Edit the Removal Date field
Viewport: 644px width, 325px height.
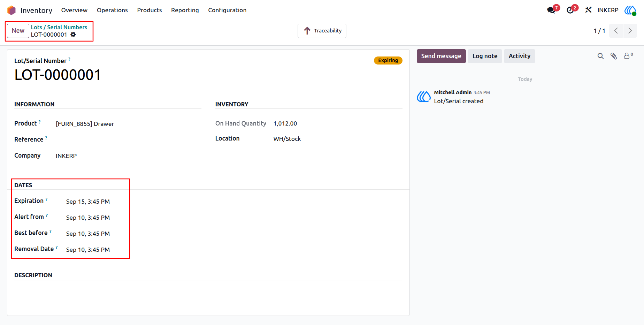(x=88, y=250)
